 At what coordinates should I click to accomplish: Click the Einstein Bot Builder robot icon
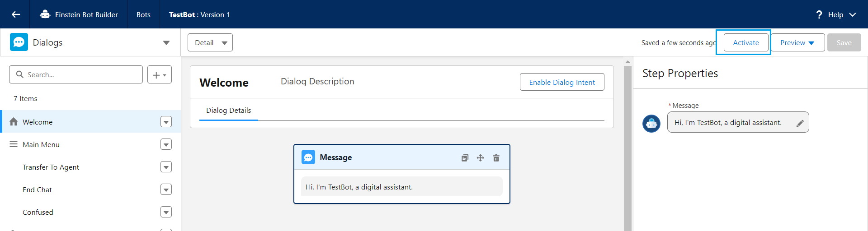pyautogui.click(x=45, y=14)
